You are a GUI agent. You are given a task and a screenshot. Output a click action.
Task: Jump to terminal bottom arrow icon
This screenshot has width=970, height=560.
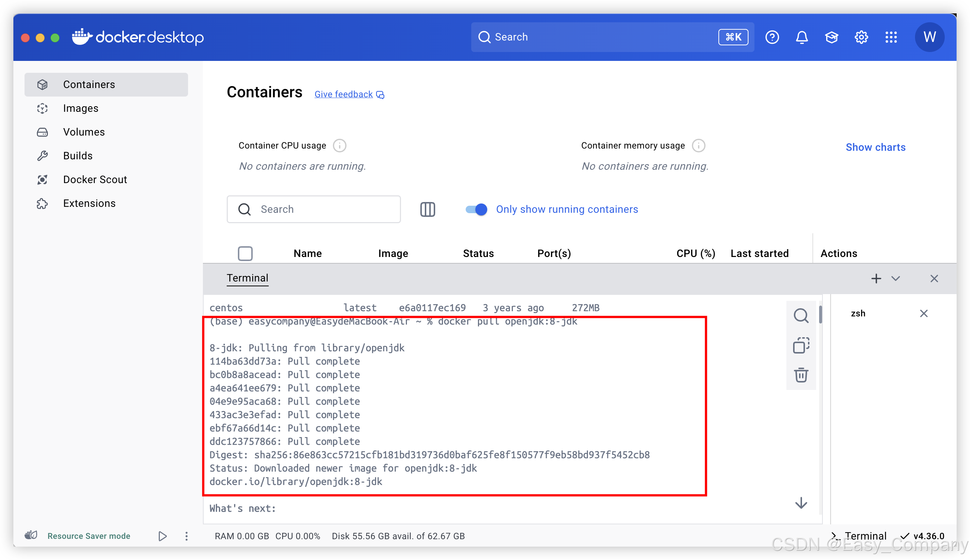click(x=801, y=503)
